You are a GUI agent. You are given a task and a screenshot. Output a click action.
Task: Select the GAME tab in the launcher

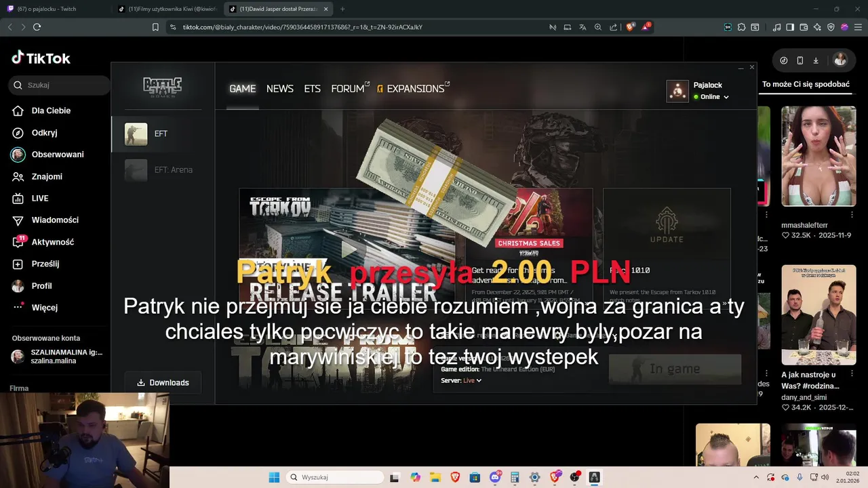(x=242, y=89)
